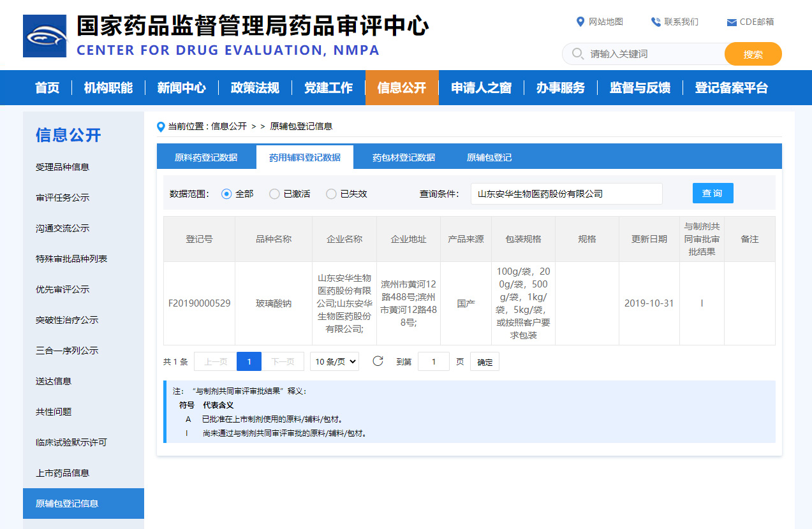
Task: Click the 上一页 pagination button
Action: pyautogui.click(x=216, y=361)
